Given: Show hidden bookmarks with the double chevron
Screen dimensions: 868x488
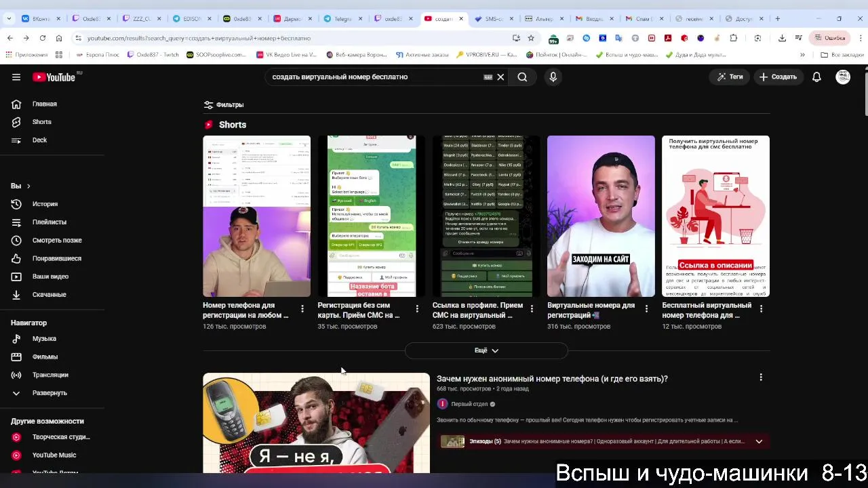Looking at the screenshot, I should [802, 55].
